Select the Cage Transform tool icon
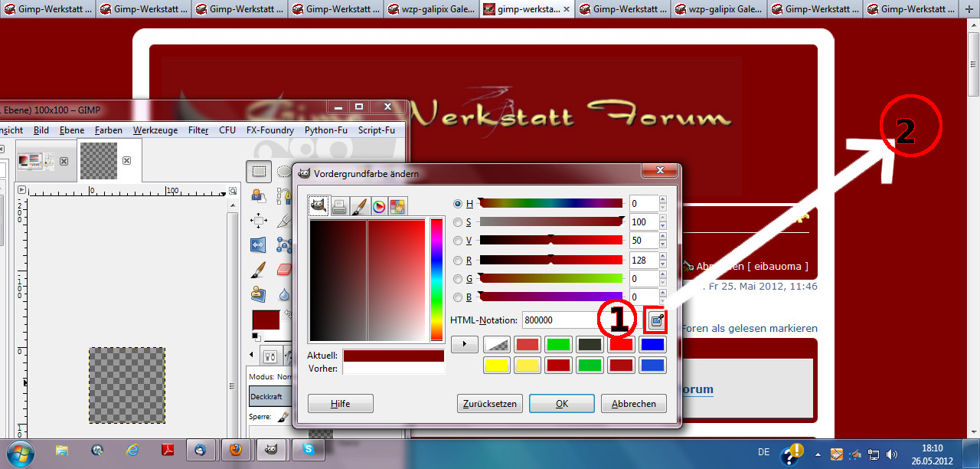The width and height of the screenshot is (980, 469). pyautogui.click(x=284, y=245)
